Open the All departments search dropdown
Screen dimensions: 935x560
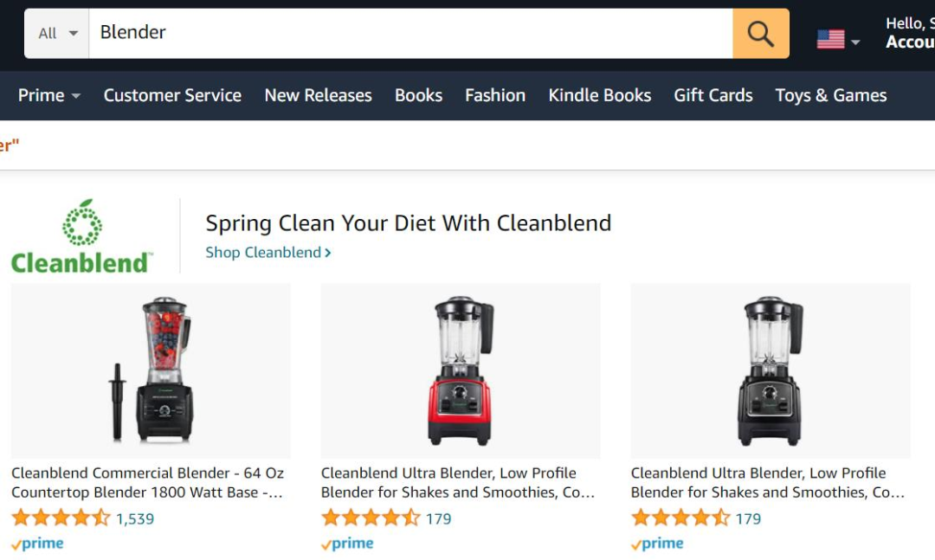[x=57, y=34]
